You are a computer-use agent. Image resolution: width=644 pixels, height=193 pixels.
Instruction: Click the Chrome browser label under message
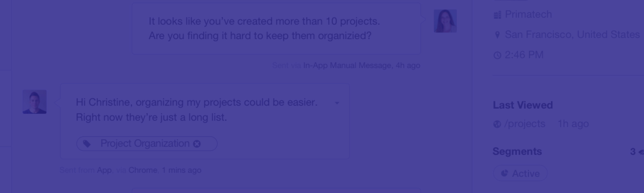coord(143,170)
